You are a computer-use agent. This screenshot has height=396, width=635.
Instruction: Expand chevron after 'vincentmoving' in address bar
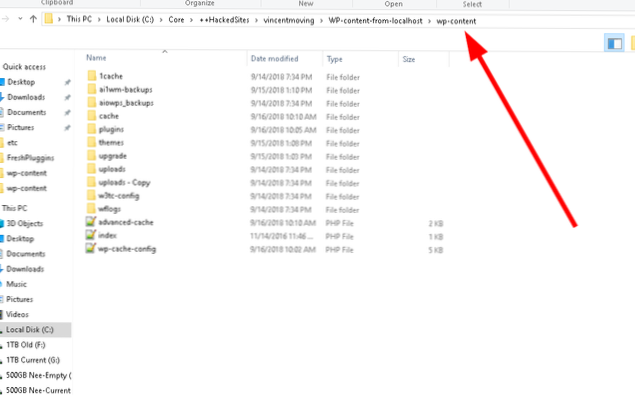click(x=322, y=21)
